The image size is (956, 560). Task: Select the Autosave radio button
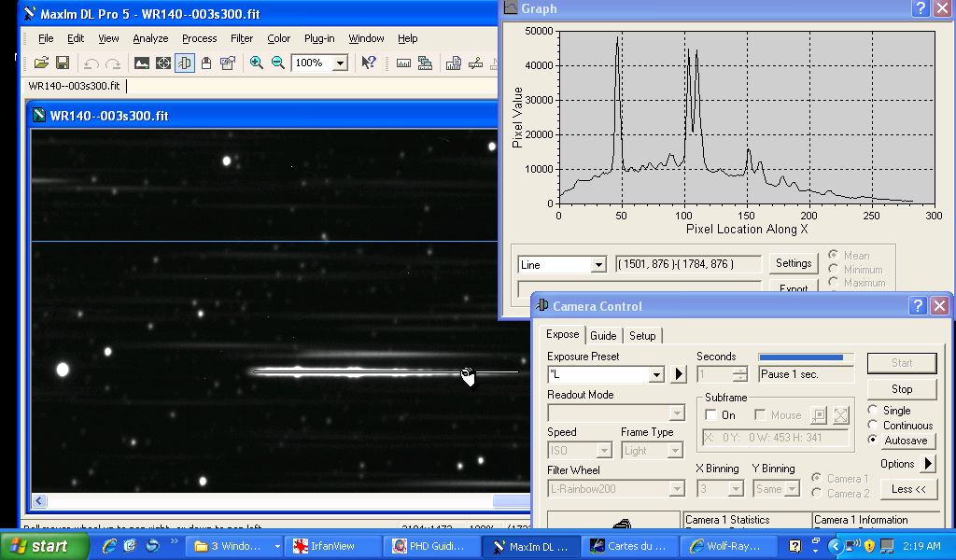click(873, 440)
